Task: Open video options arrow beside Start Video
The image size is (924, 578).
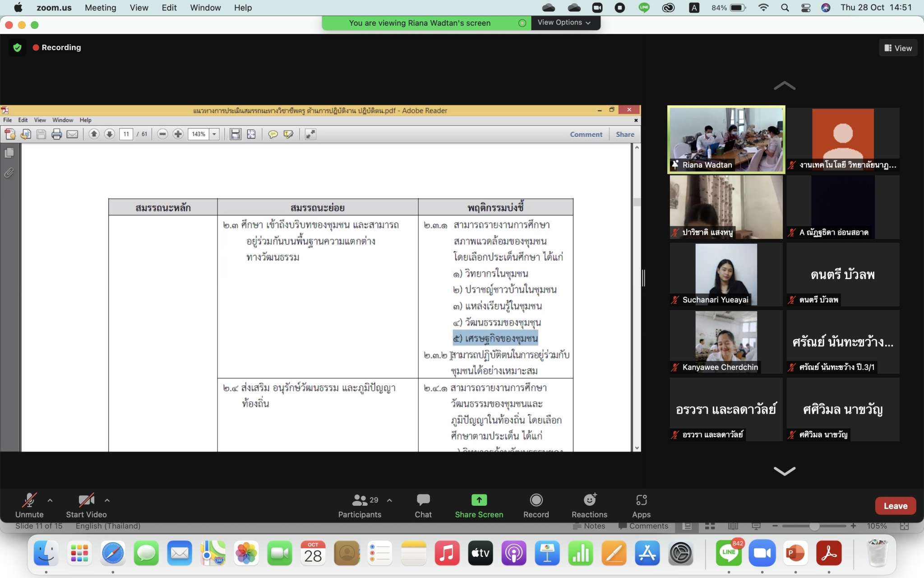Action: (107, 500)
